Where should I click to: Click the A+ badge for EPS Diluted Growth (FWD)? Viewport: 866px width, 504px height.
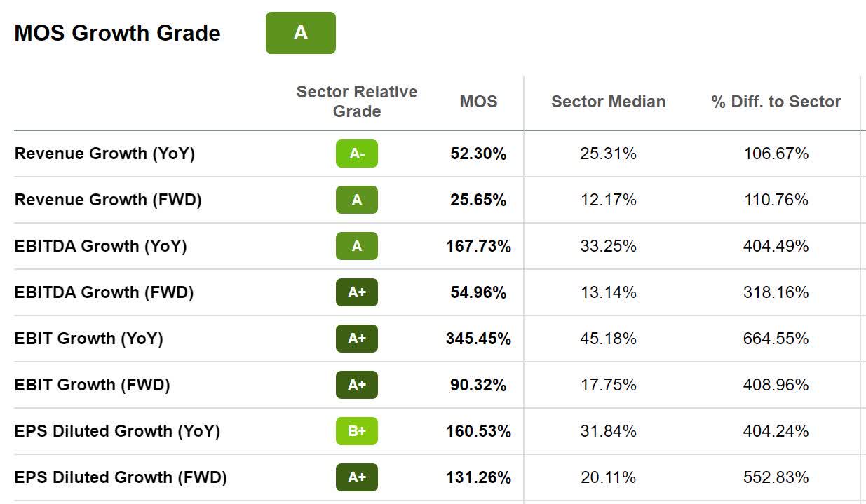[x=356, y=477]
